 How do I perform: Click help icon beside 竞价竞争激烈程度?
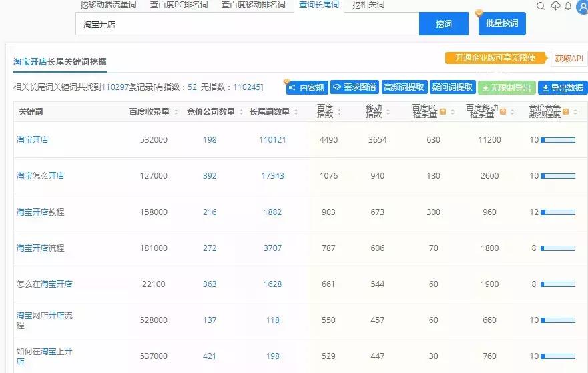565,111
